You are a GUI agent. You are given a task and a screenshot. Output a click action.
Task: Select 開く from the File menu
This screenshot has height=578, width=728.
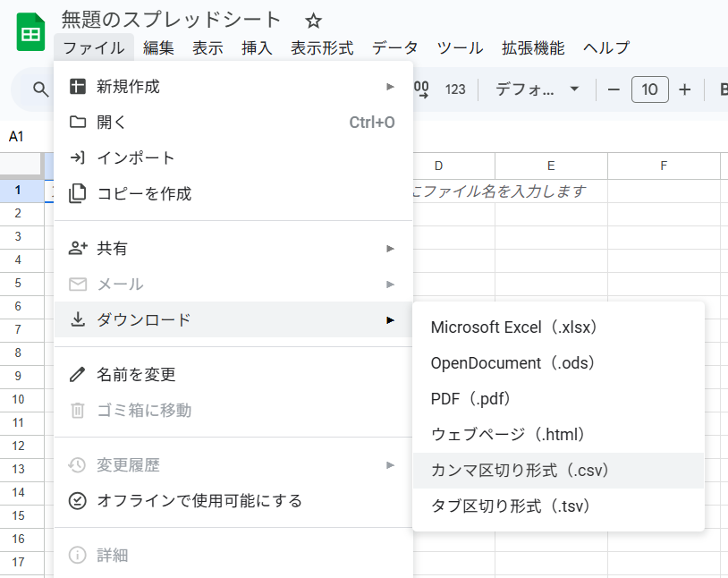(x=112, y=123)
